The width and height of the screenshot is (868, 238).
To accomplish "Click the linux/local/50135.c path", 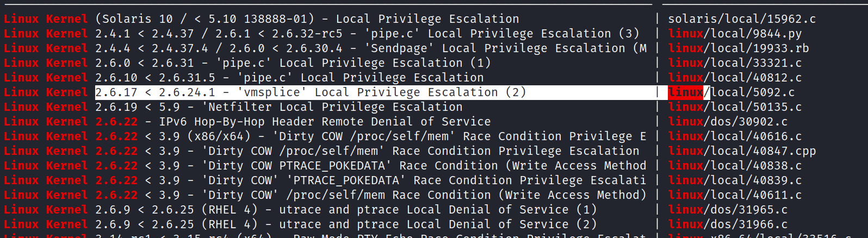I will click(735, 107).
